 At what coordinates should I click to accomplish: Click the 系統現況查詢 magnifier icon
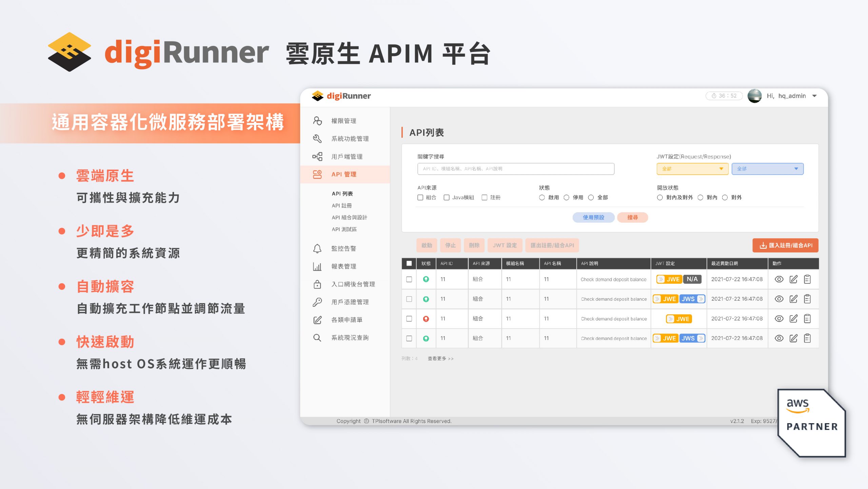point(317,338)
